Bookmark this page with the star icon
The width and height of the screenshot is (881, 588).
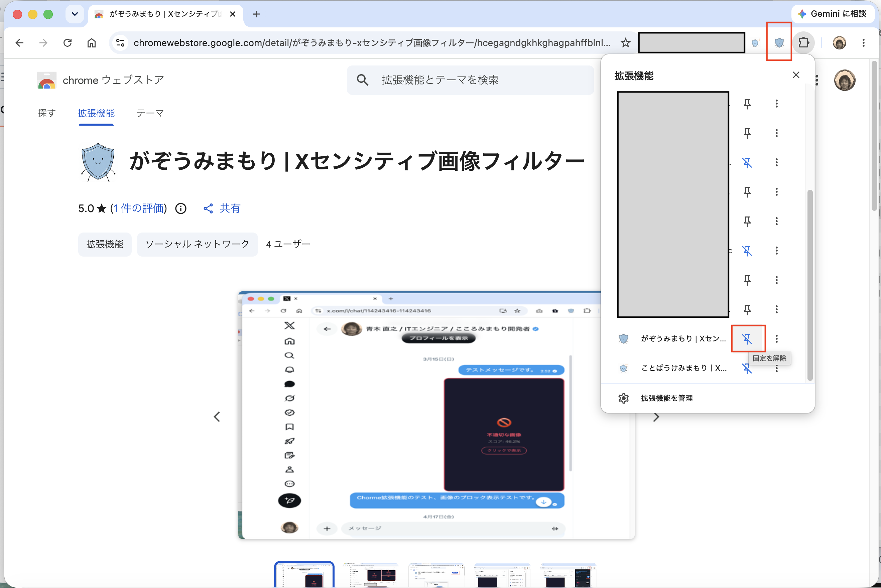tap(625, 43)
